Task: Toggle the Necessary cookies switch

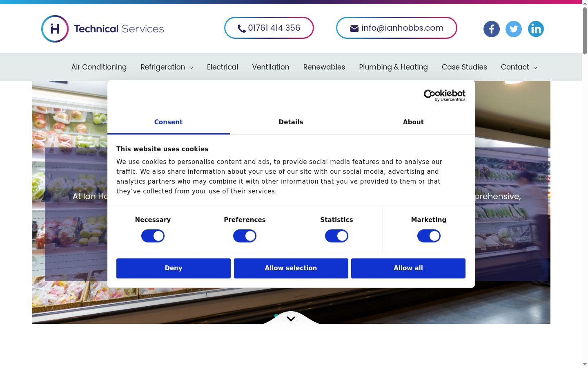Action: (153, 236)
